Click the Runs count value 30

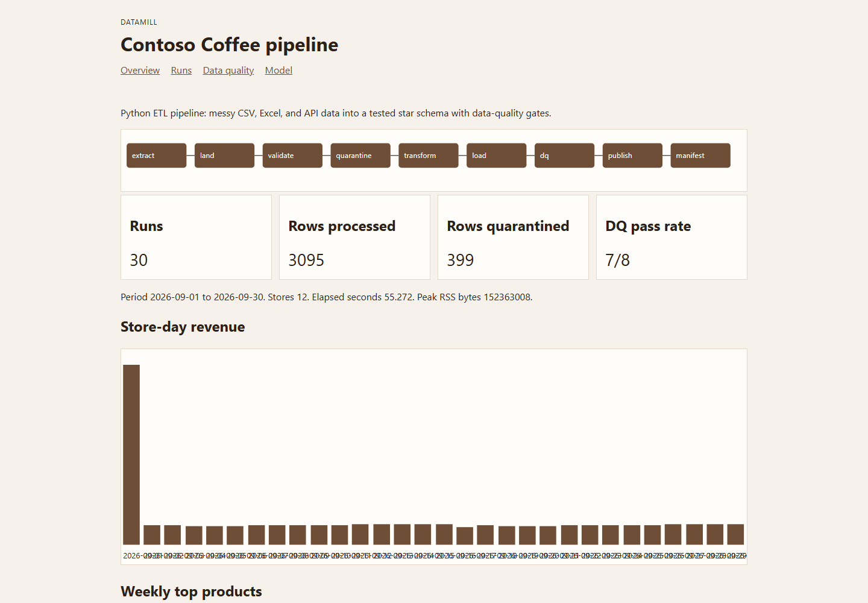(139, 260)
